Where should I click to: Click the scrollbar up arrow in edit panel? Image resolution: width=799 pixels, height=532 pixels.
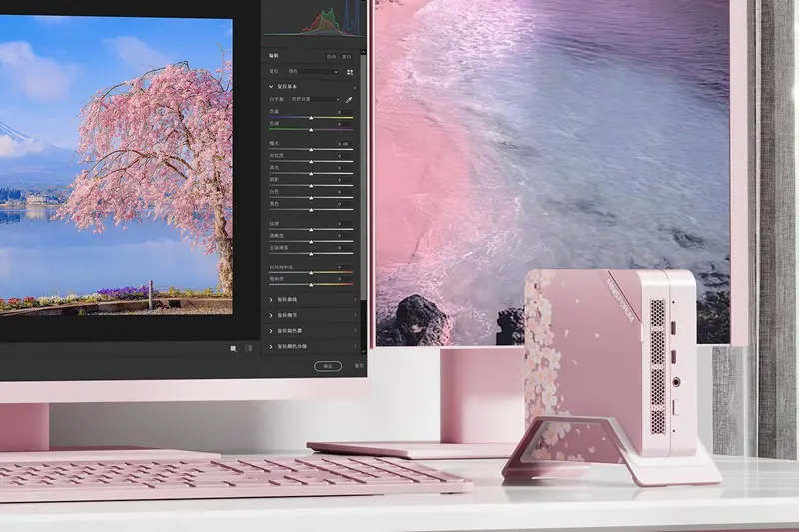pos(363,52)
